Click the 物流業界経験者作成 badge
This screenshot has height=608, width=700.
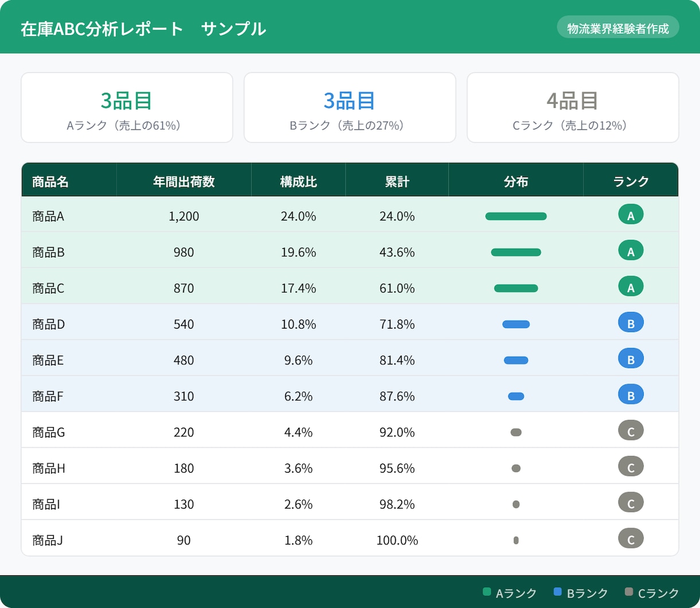click(618, 28)
